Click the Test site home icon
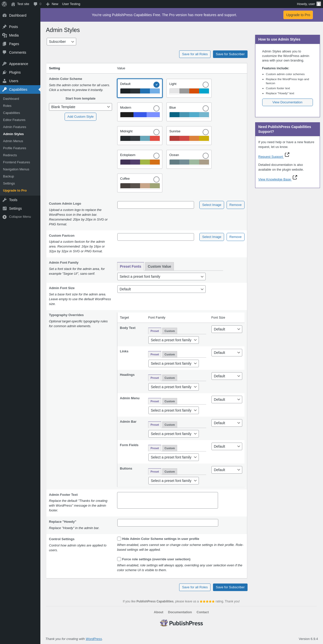 click(x=13, y=4)
